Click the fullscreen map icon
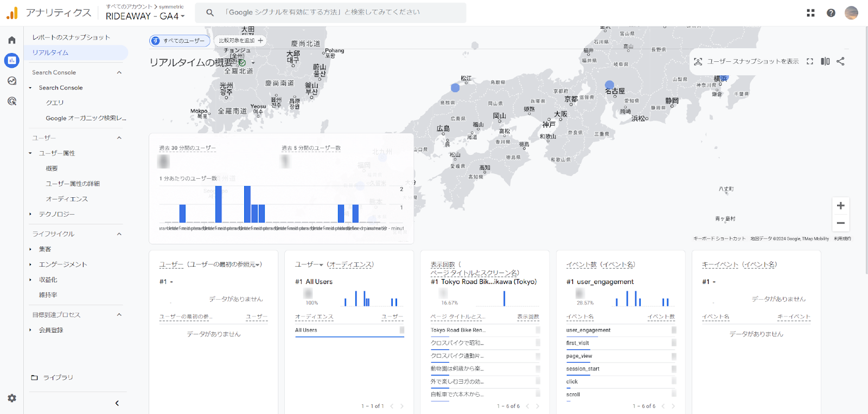The height and width of the screenshot is (414, 868). click(810, 61)
